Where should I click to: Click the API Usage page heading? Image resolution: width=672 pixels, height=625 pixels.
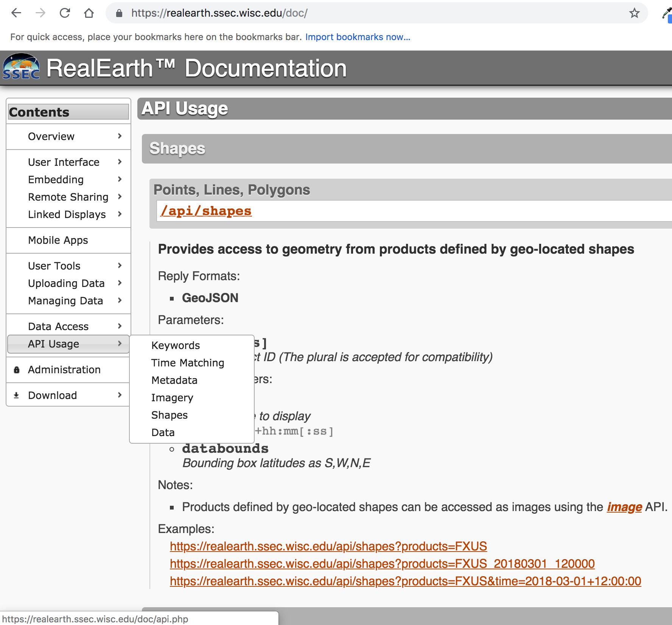[185, 109]
